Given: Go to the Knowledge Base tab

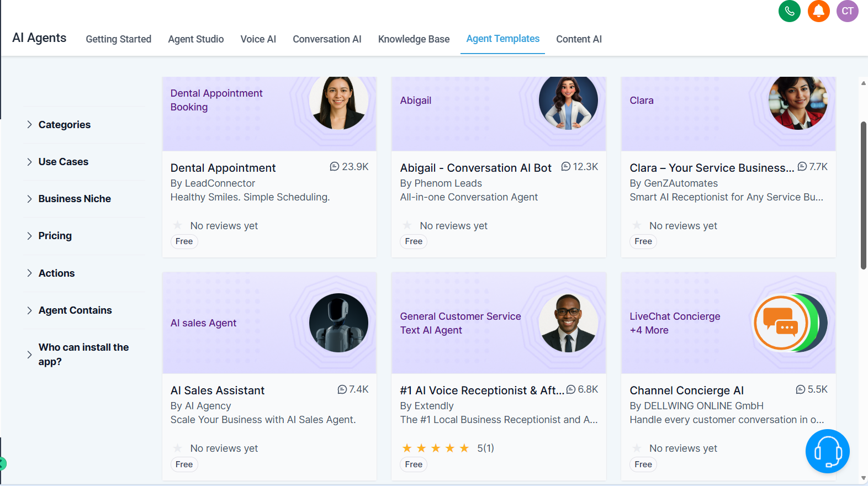Looking at the screenshot, I should (414, 39).
